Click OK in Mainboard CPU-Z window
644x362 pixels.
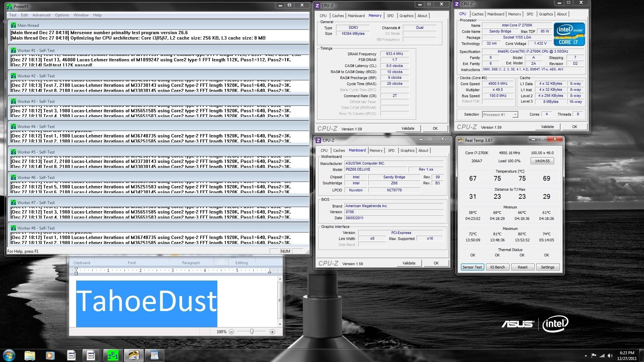tap(436, 263)
